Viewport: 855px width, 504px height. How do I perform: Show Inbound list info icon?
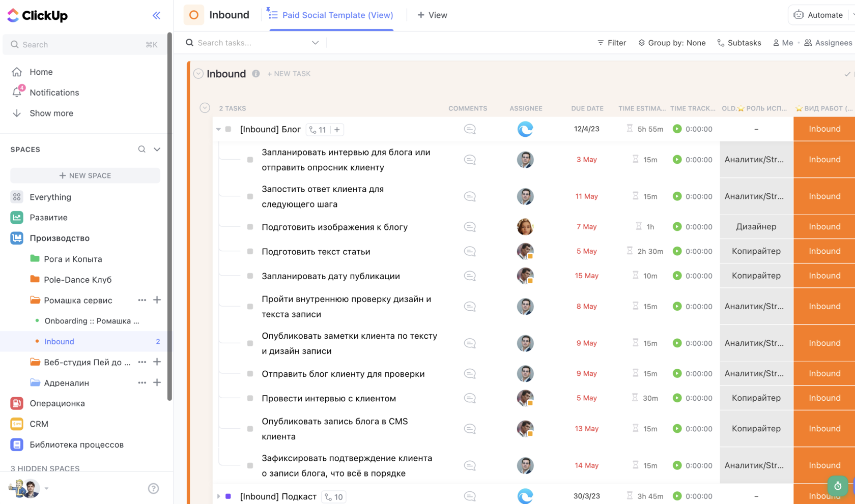[x=256, y=74]
